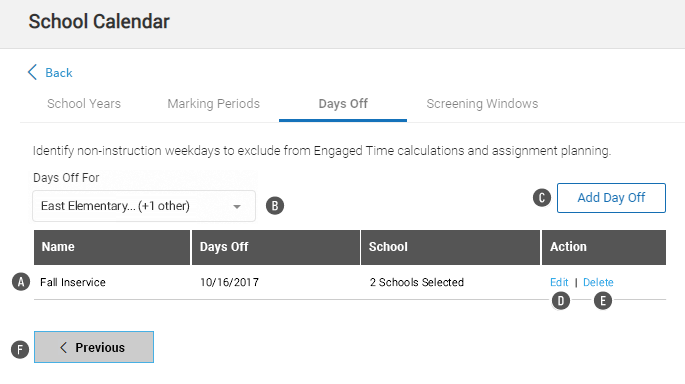The image size is (685, 384).
Task: Select the Fall Inservice row name
Action: [73, 282]
